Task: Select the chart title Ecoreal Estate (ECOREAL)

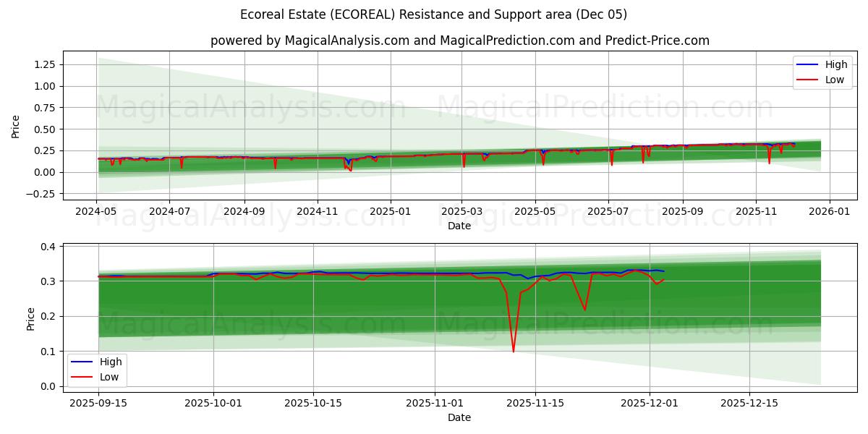Action: point(434,14)
